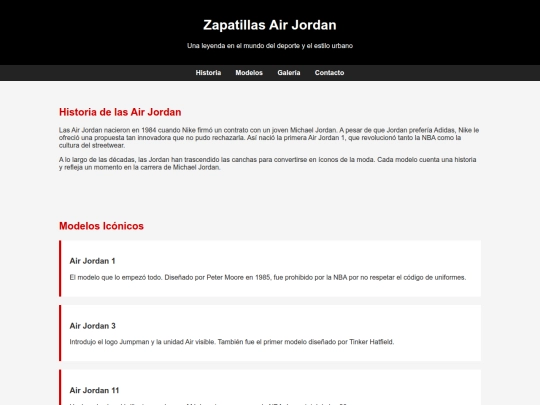Go to the Modelos section link
The image size is (540, 405).
point(249,73)
